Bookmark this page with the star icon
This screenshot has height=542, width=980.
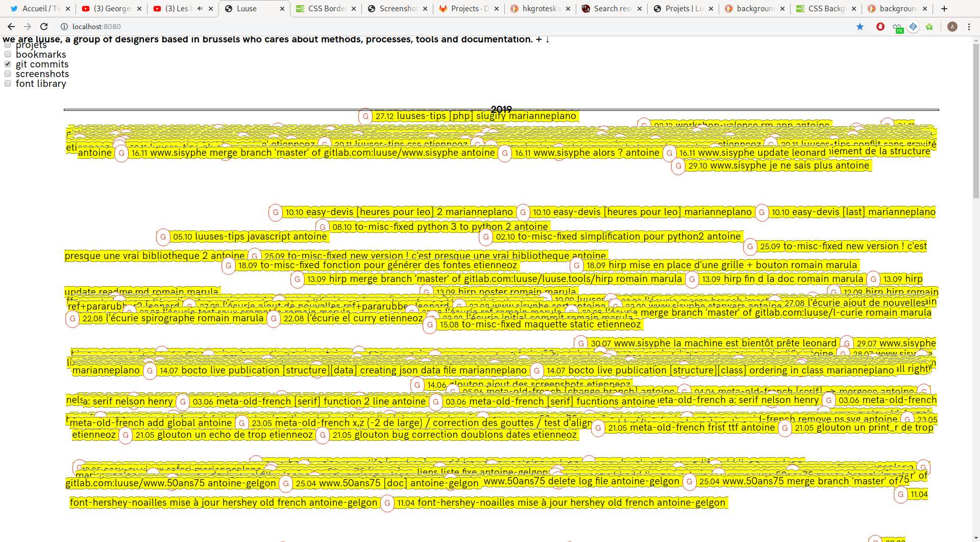(x=860, y=27)
